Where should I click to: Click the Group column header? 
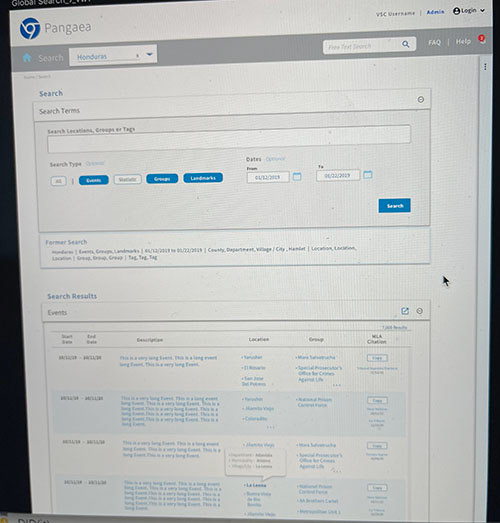316,339
